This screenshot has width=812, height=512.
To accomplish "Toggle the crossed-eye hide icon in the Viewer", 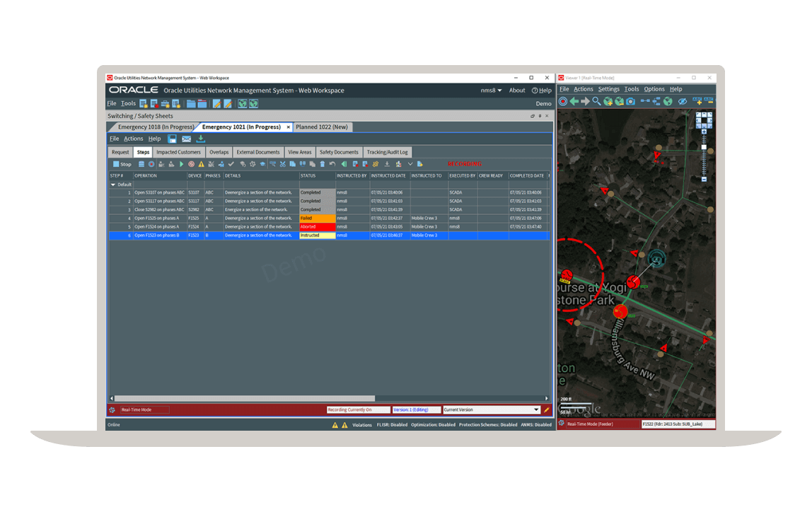I will point(684,101).
